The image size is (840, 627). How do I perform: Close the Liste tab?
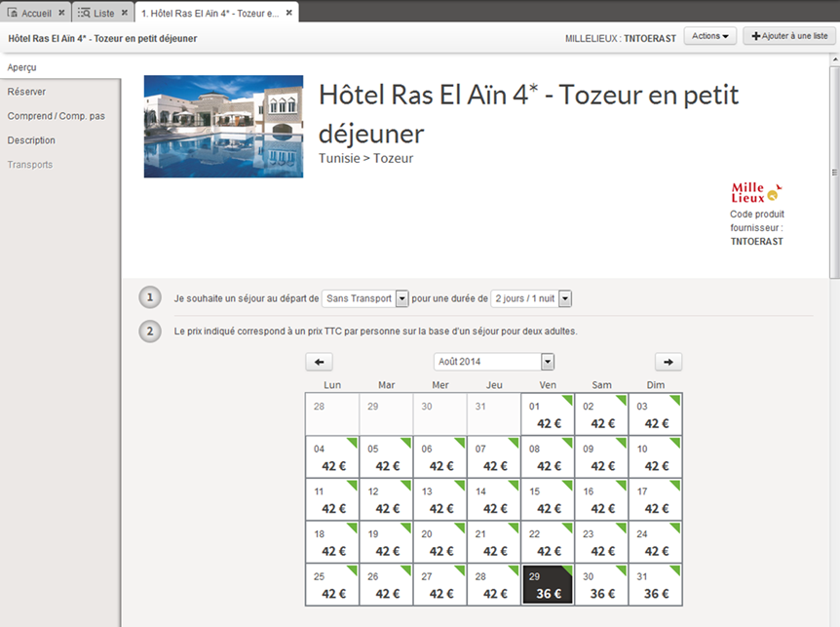[x=125, y=13]
